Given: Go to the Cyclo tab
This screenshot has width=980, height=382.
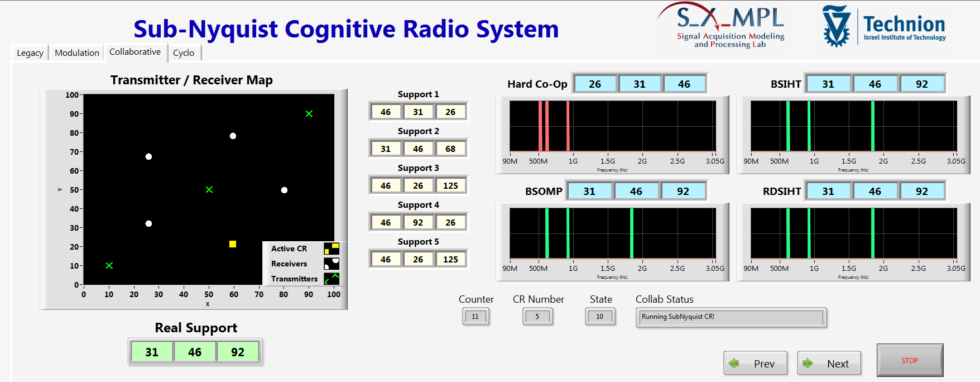Looking at the screenshot, I should 184,52.
